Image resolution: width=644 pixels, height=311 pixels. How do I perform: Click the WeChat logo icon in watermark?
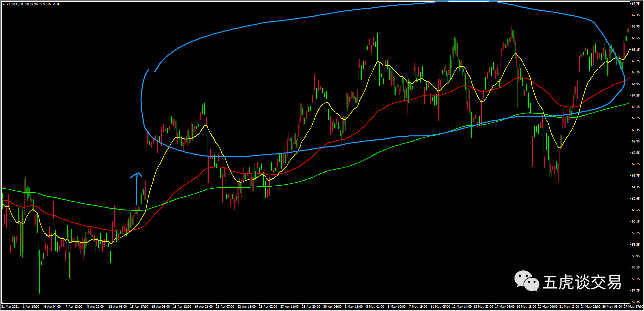(526, 281)
